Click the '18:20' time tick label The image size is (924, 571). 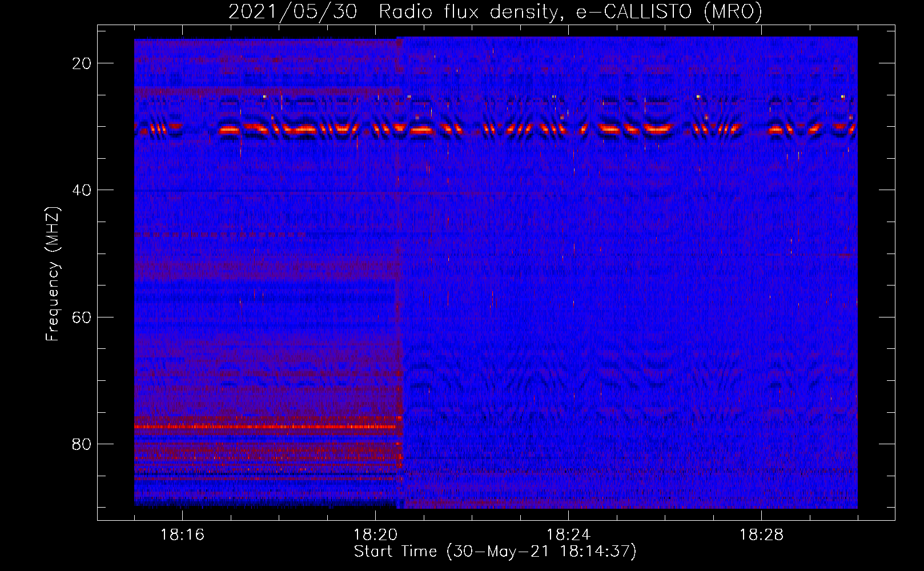click(375, 535)
